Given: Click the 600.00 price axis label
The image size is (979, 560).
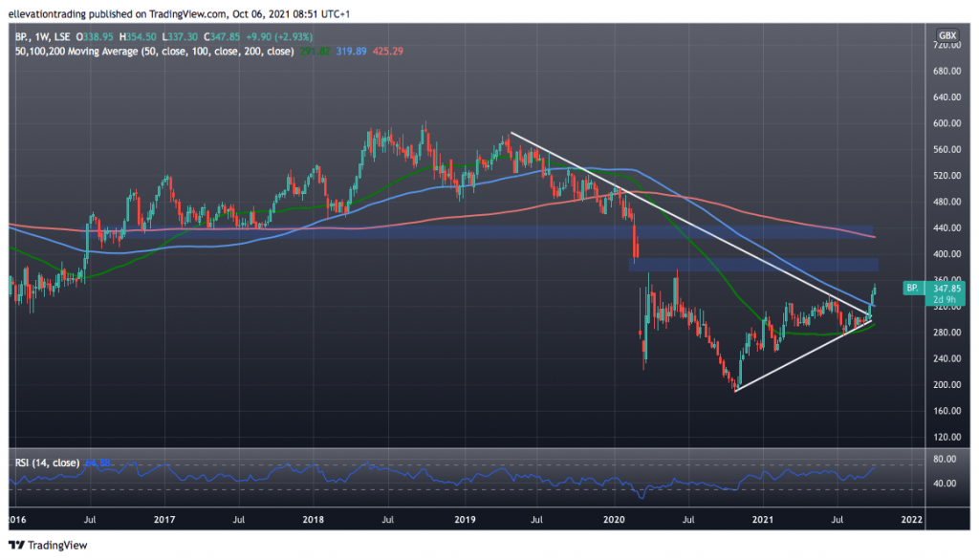Looking at the screenshot, I should 946,123.
